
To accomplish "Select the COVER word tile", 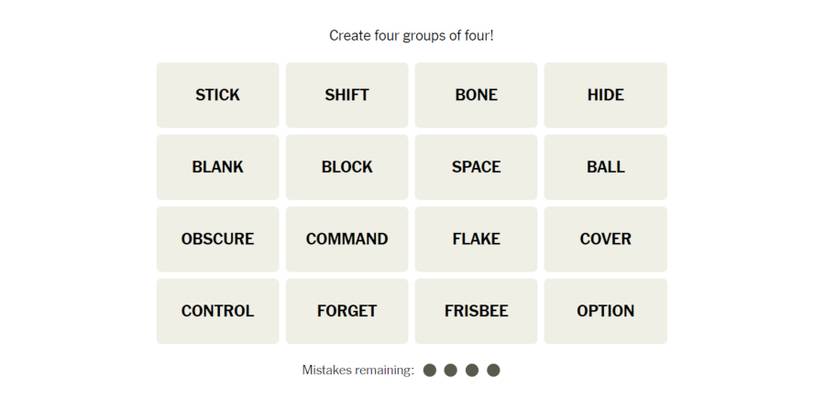I will coord(605,239).
